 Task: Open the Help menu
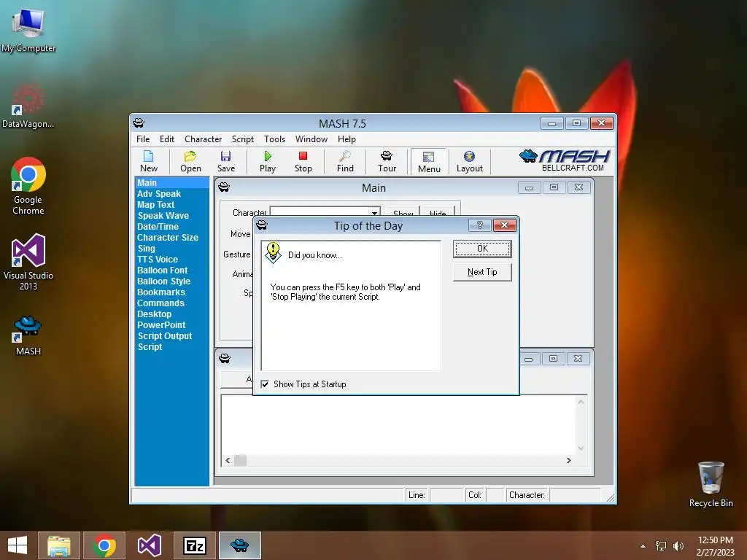point(347,139)
